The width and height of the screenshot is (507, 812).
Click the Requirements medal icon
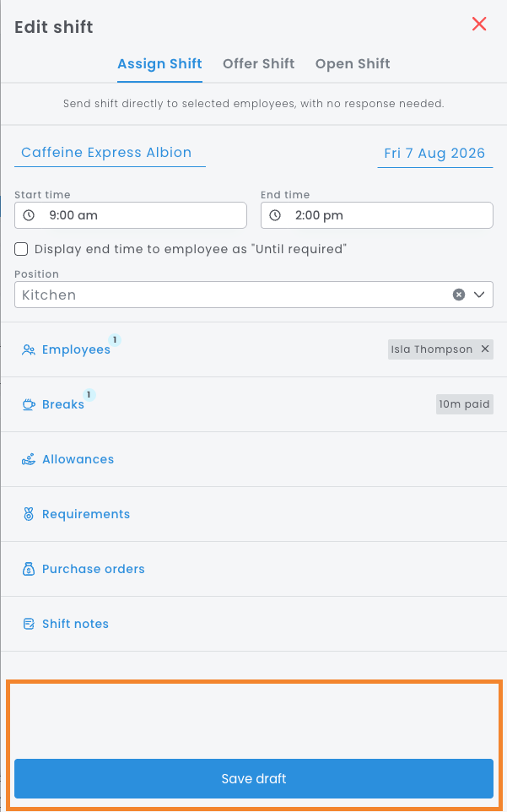[29, 515]
